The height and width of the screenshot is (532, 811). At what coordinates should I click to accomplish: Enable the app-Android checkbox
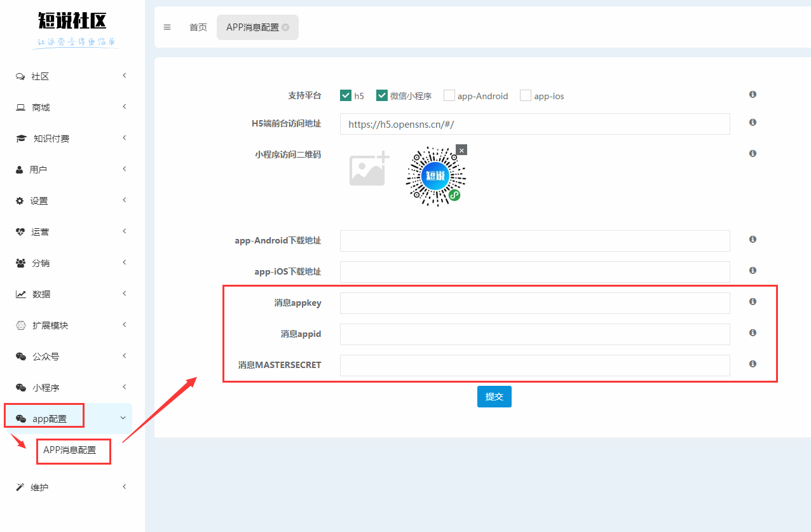449,95
